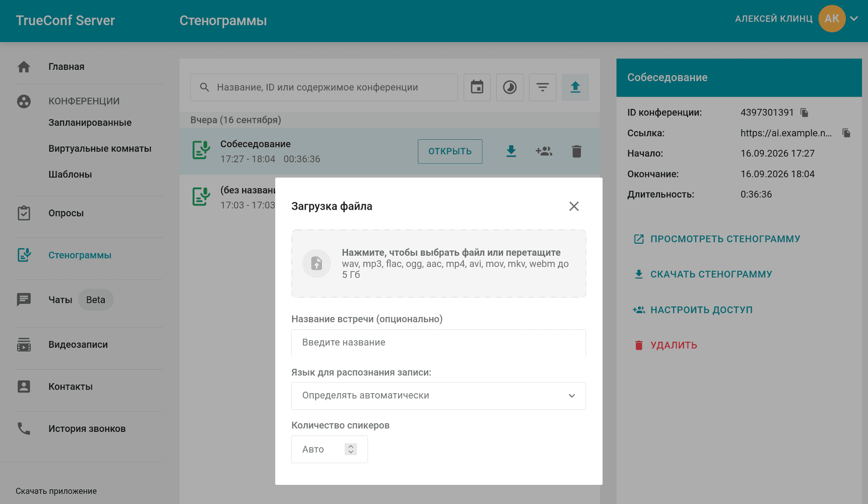This screenshot has height=504, width=868.
Task: Copy the conference link using the copy icon
Action: (x=846, y=133)
